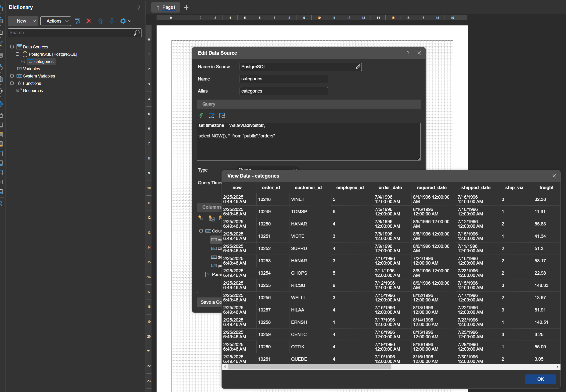Close the View Data - categories window

(554, 176)
